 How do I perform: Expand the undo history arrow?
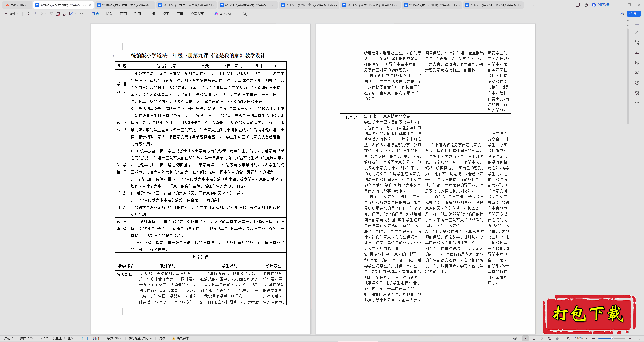pyautogui.click(x=45, y=14)
